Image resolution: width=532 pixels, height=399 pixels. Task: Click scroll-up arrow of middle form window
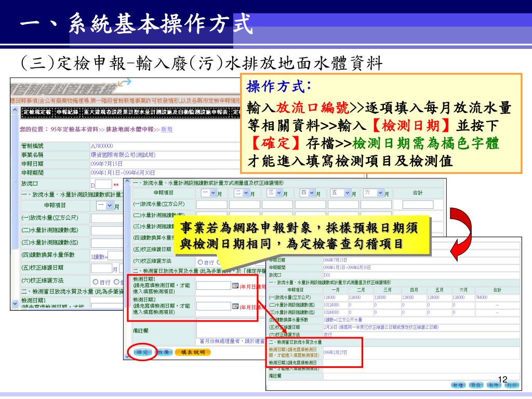(x=128, y=181)
